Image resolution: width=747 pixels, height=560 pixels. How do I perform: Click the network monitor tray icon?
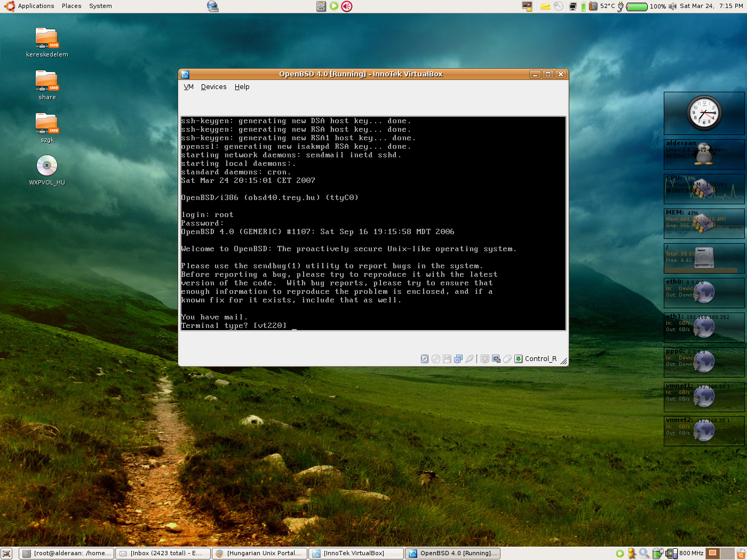(x=573, y=6)
